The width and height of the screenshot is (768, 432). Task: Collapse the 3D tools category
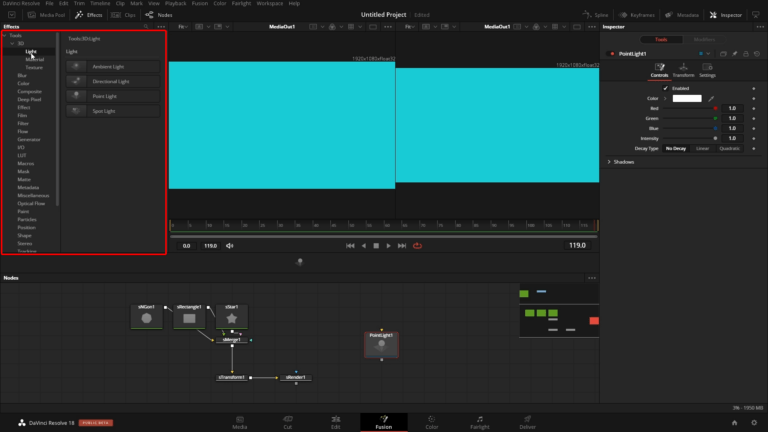(x=12, y=44)
